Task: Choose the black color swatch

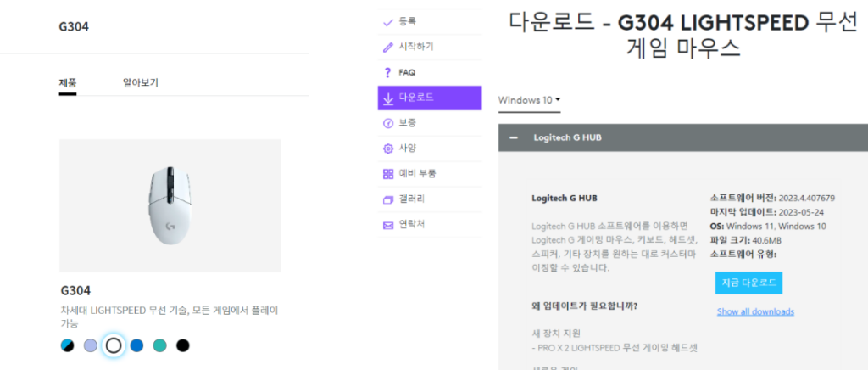Action: click(182, 345)
